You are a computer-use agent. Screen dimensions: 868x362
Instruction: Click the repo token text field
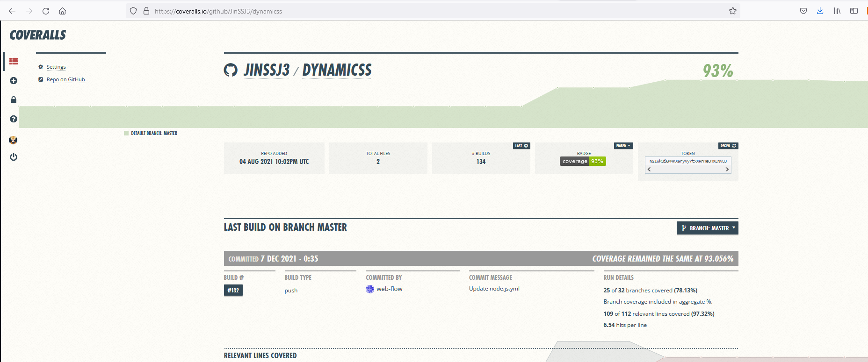coord(688,161)
